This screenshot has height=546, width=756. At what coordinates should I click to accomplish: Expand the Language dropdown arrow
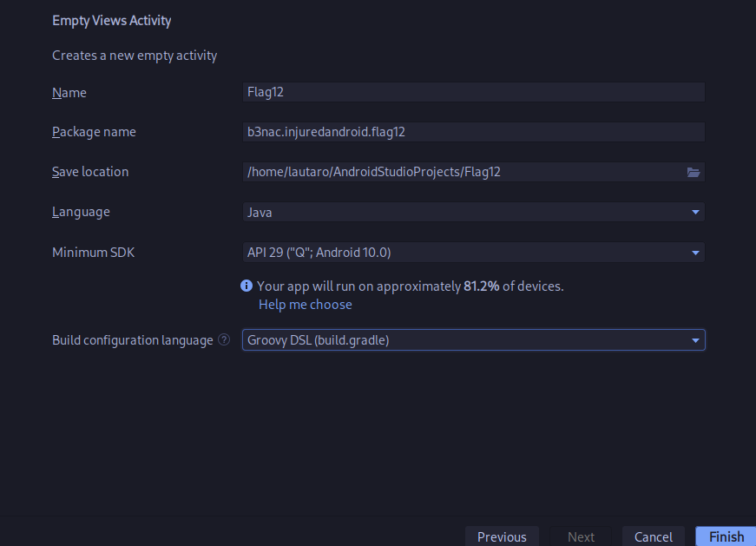click(695, 212)
